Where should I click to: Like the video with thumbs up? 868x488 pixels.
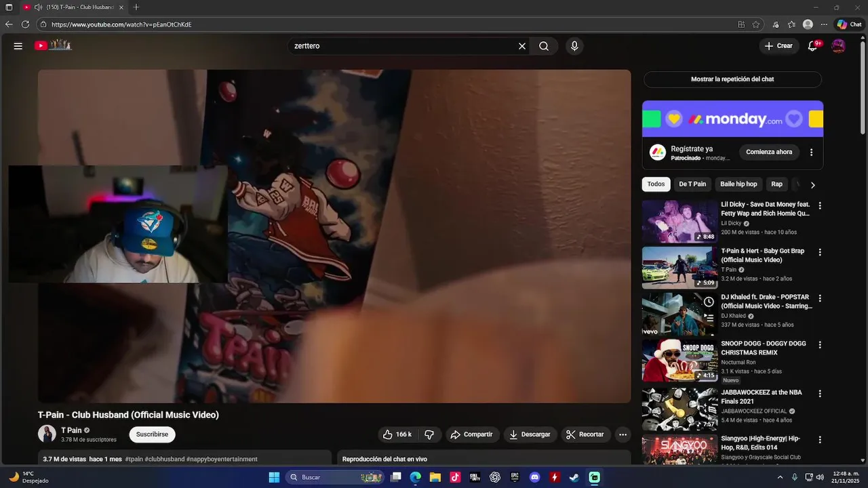coord(397,434)
